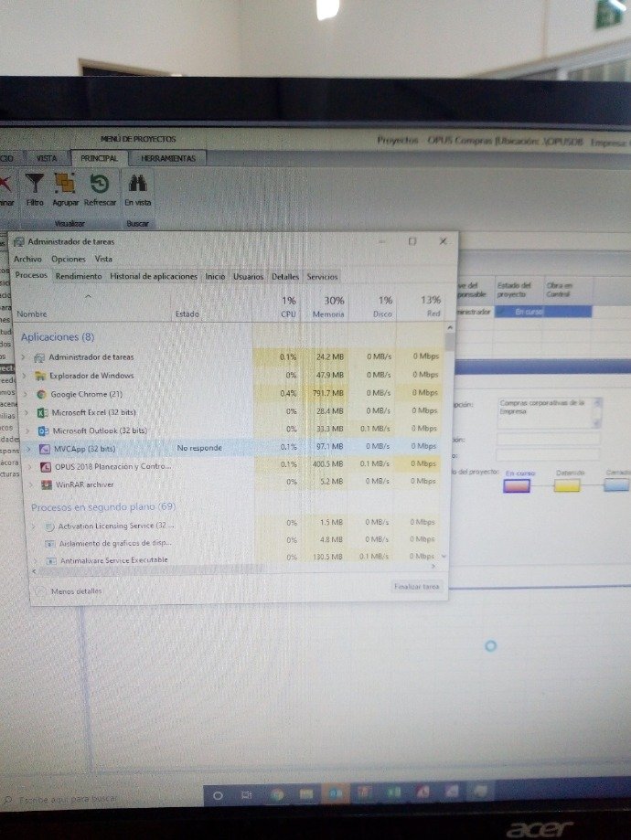
Task: Sort processes by Memoria column header
Action: pyautogui.click(x=333, y=307)
